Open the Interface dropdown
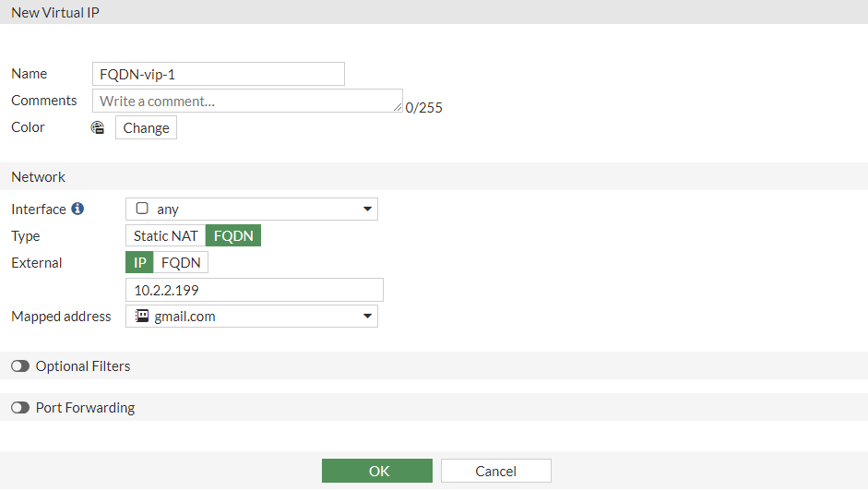Viewport: 868px width, 491px height. [x=251, y=210]
